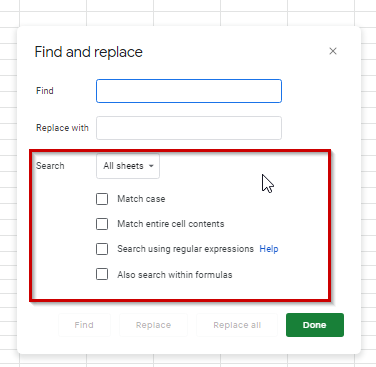Click the Find text input field
This screenshot has width=376, height=367.
point(189,91)
